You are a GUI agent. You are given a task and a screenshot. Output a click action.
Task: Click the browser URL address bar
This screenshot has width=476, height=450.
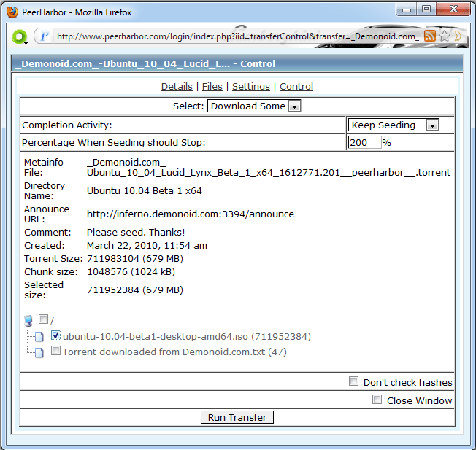pyautogui.click(x=238, y=36)
